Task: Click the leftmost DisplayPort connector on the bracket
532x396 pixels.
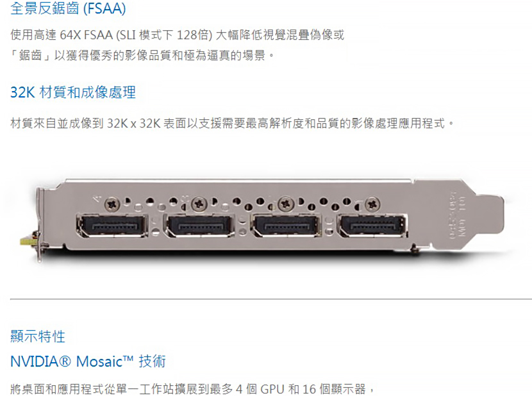Action: 112,226
